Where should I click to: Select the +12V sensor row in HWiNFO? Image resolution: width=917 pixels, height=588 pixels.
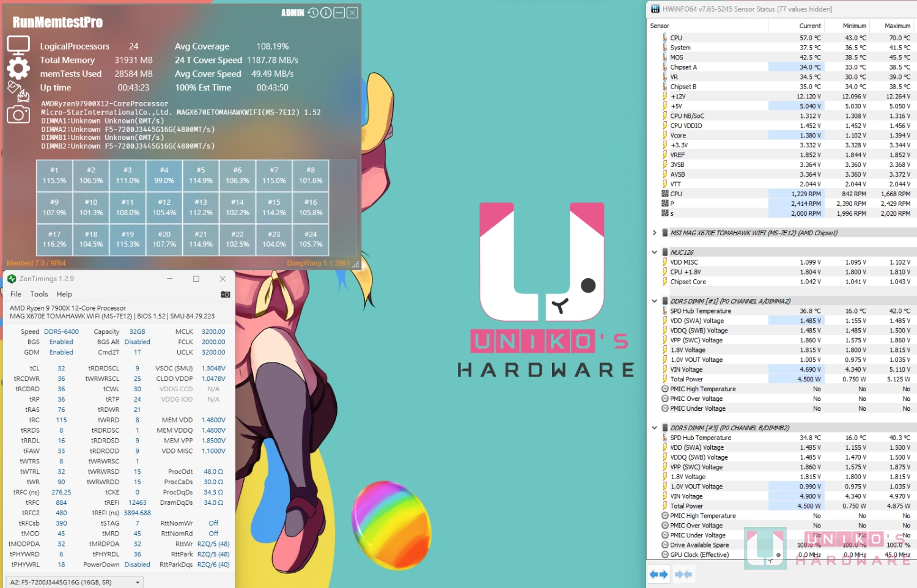(x=781, y=97)
